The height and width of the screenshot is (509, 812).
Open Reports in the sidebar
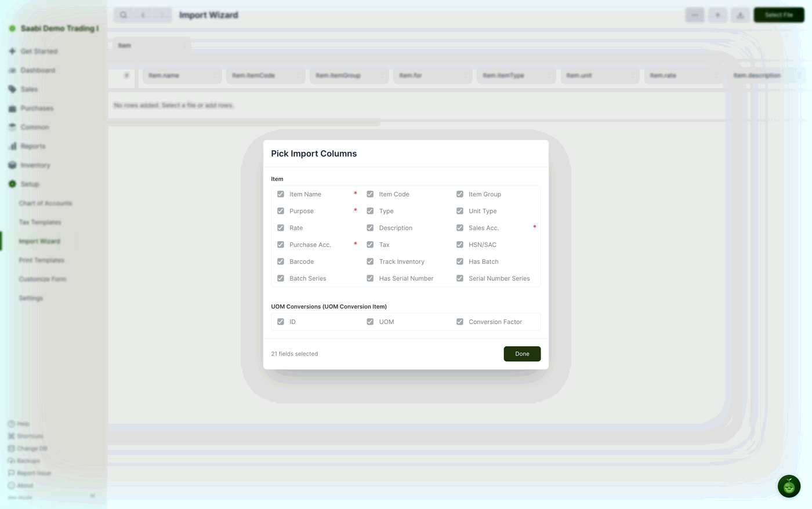point(33,146)
